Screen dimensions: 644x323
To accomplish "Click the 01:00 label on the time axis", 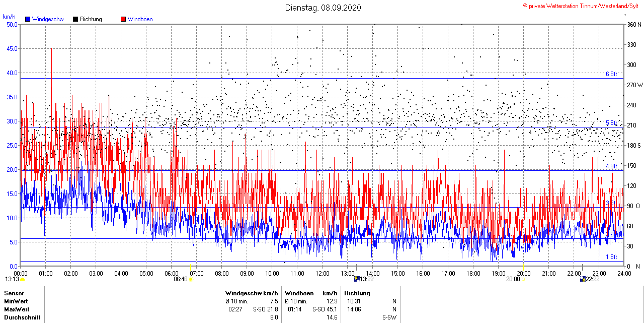I will (46, 273).
